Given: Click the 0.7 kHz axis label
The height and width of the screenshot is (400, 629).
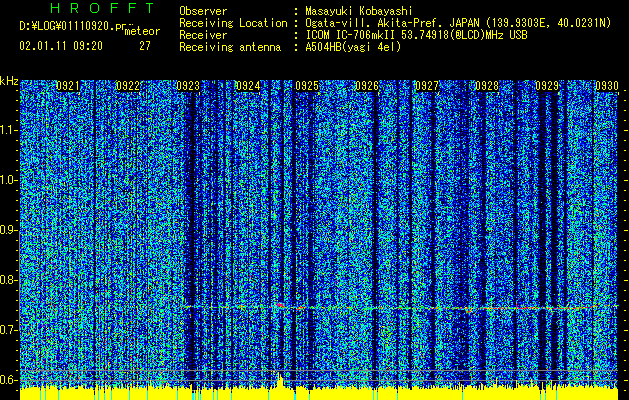Looking at the screenshot, I should coord(9,330).
